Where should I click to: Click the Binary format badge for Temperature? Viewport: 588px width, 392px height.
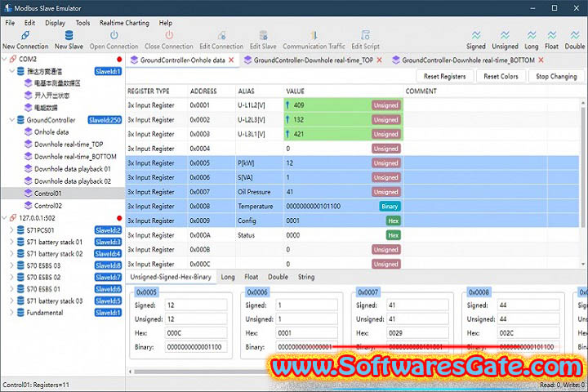click(390, 207)
